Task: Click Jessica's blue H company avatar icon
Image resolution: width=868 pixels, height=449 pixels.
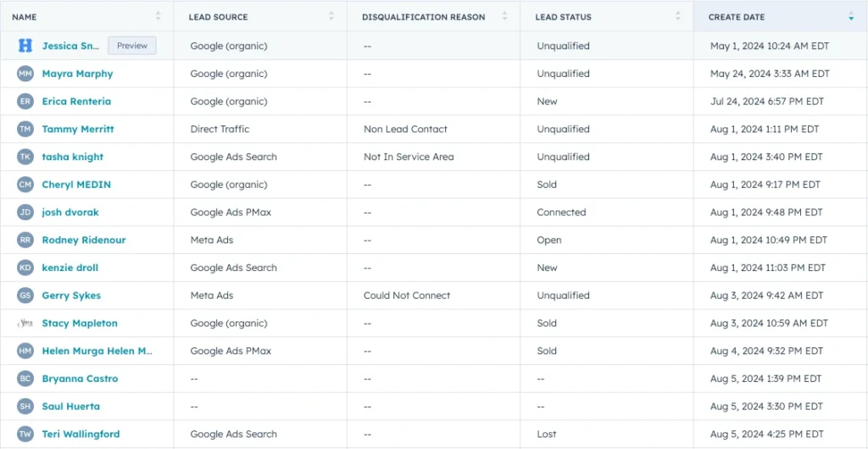Action: 25,46
